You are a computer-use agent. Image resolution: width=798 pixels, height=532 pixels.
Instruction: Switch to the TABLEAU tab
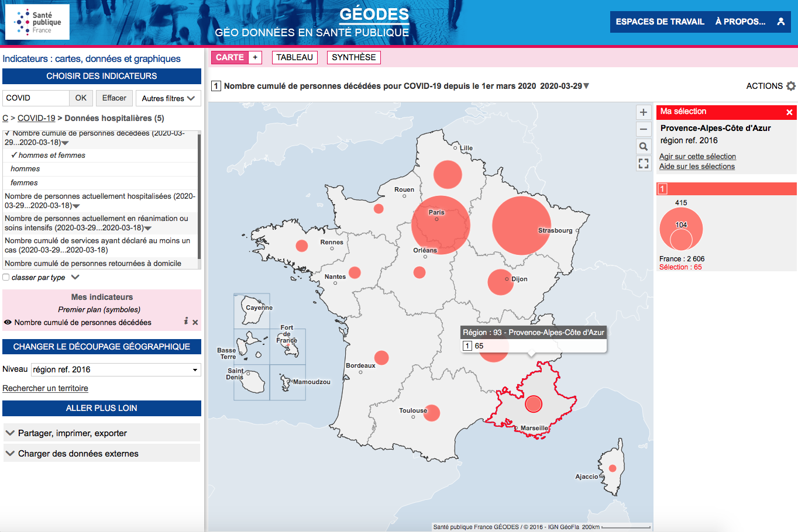click(295, 57)
